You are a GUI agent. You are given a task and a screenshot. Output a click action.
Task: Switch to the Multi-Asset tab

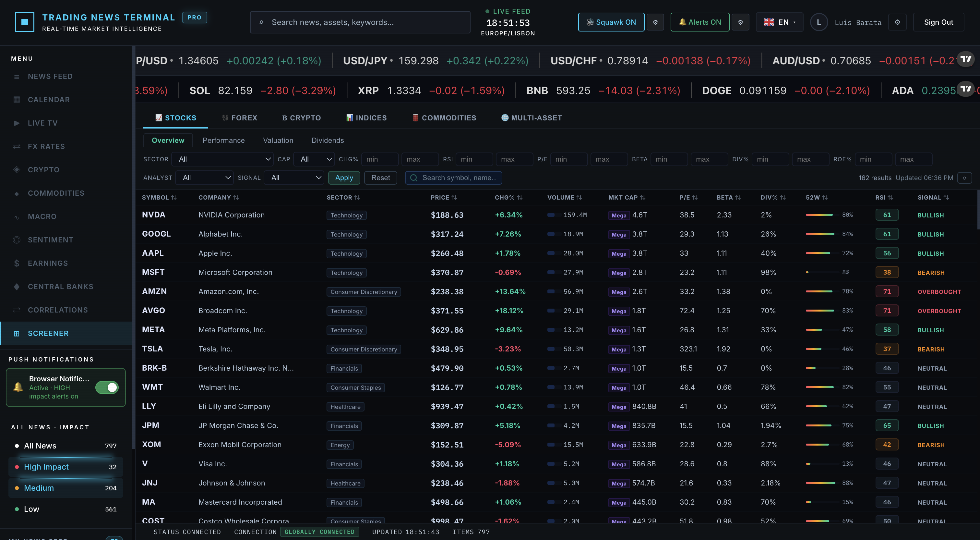tap(532, 118)
